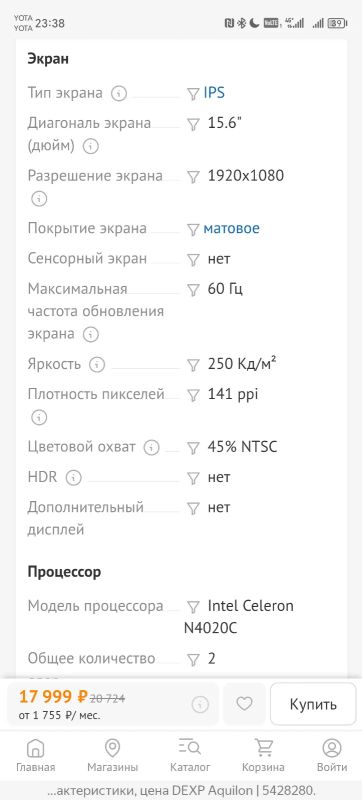Tap info icon next to Цветовой охват
The height and width of the screenshot is (800, 362).
151,448
